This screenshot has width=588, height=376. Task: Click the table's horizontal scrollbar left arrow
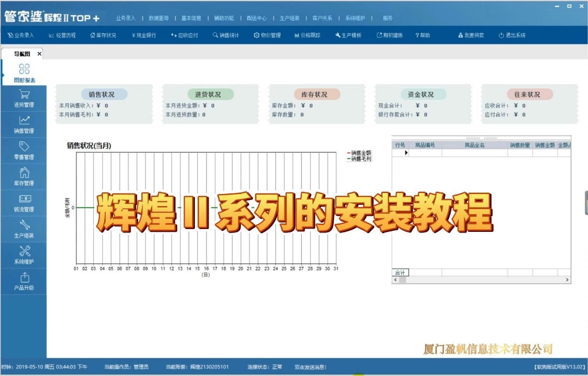pos(395,280)
